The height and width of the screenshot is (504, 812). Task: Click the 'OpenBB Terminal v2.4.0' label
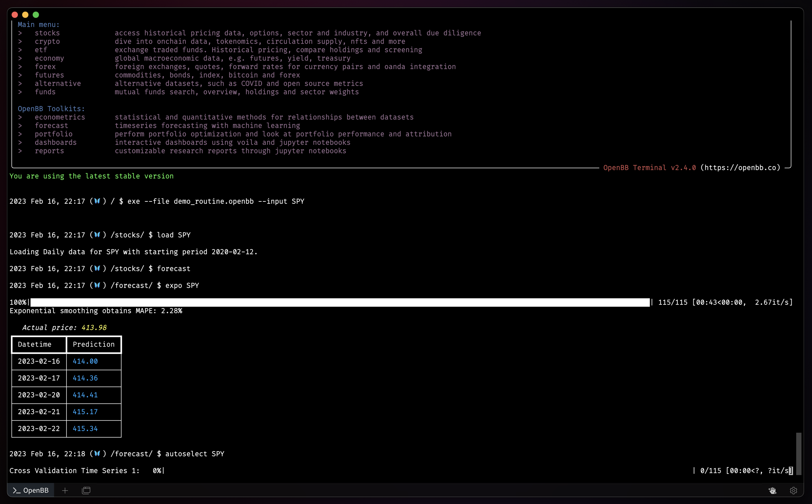[650, 168]
